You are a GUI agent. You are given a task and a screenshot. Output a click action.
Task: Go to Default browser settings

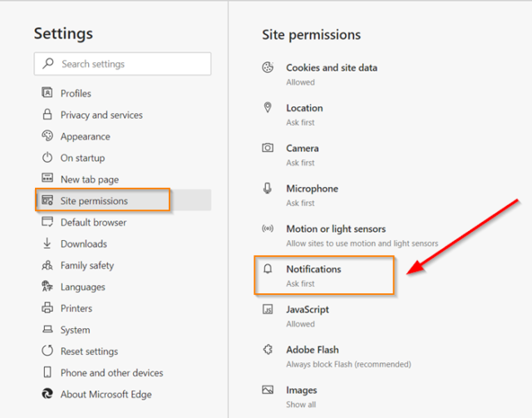click(x=93, y=223)
